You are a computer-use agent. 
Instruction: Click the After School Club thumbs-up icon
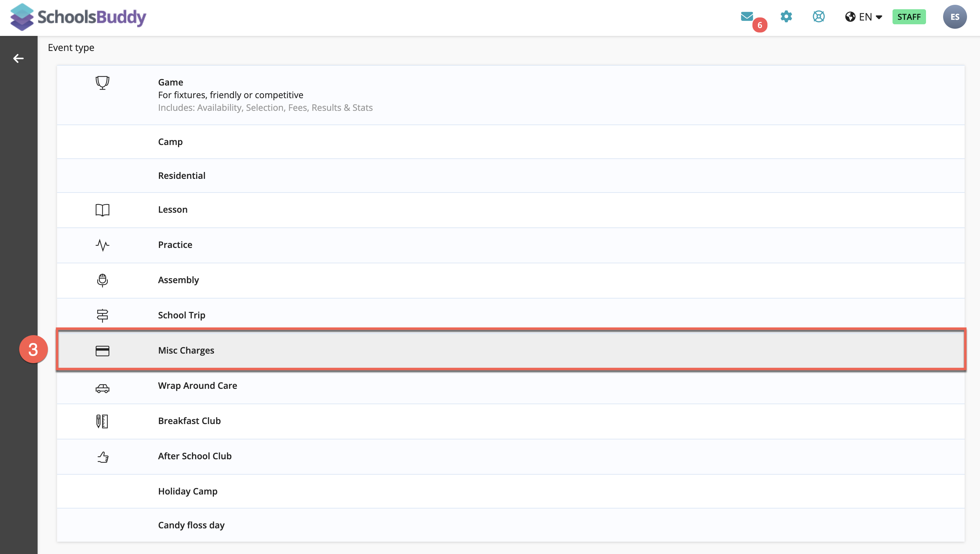click(x=103, y=457)
